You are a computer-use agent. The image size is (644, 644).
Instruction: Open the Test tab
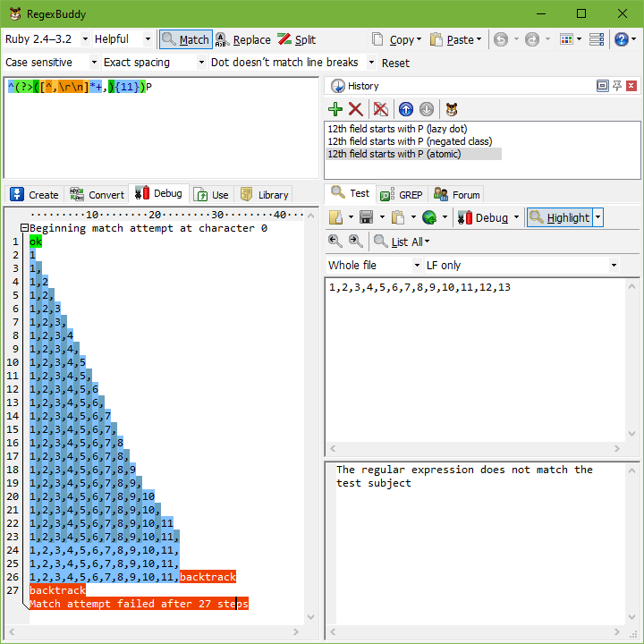pos(351,193)
